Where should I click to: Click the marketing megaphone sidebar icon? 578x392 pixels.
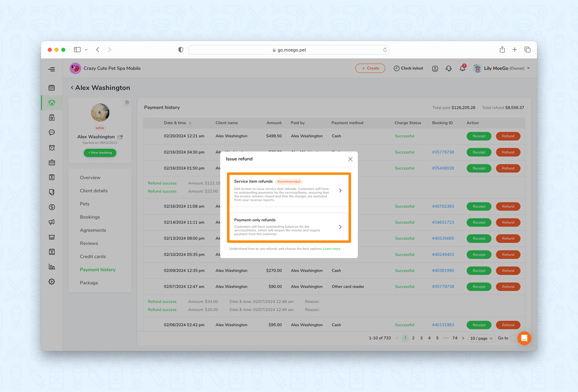tap(52, 222)
